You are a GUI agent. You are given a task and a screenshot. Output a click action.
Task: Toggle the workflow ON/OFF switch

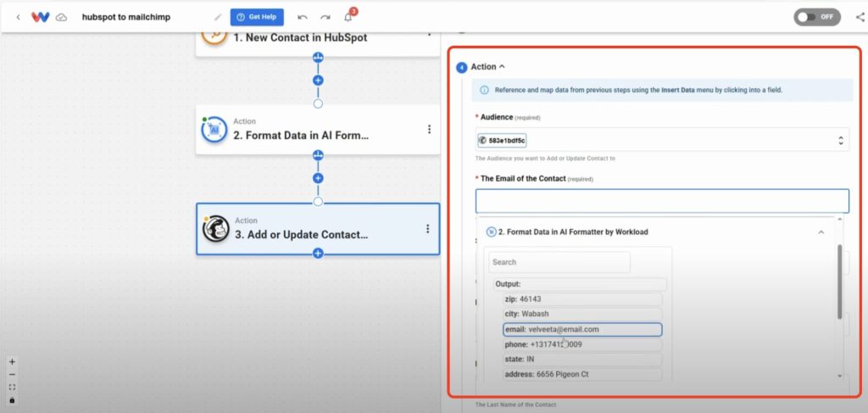coord(817,17)
